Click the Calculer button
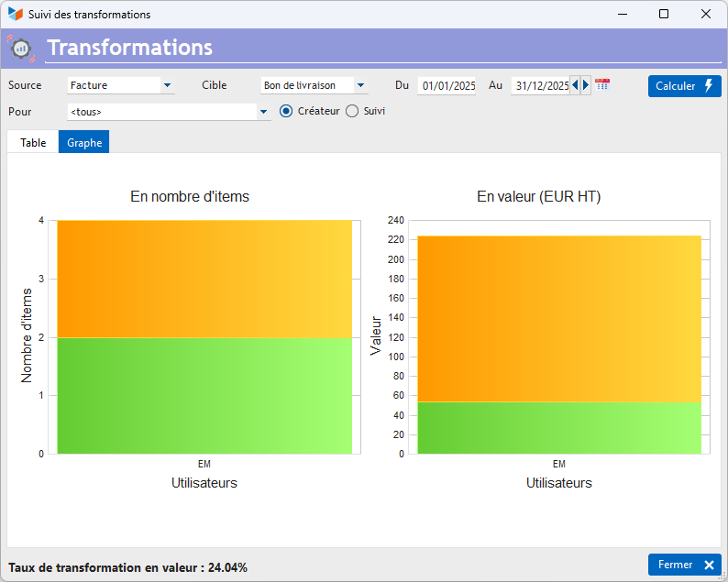 coord(684,86)
